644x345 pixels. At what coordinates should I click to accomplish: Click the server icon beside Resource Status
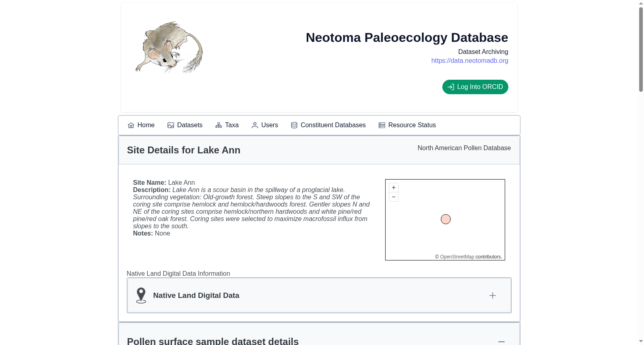click(382, 125)
